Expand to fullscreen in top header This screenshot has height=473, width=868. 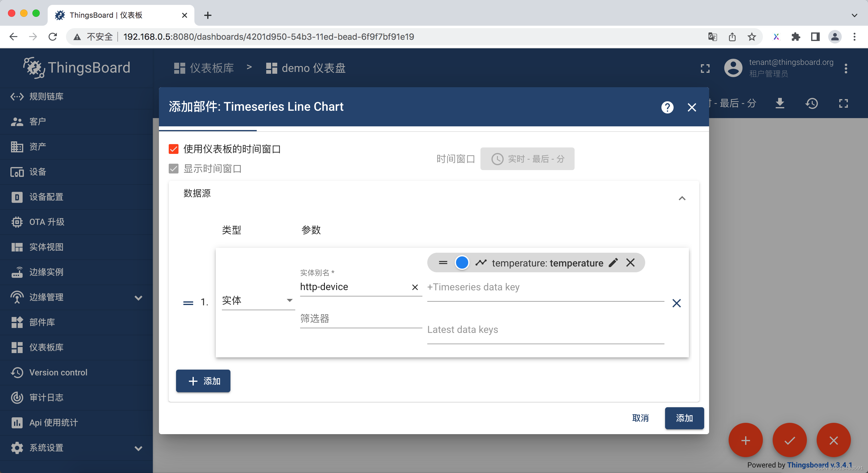705,69
